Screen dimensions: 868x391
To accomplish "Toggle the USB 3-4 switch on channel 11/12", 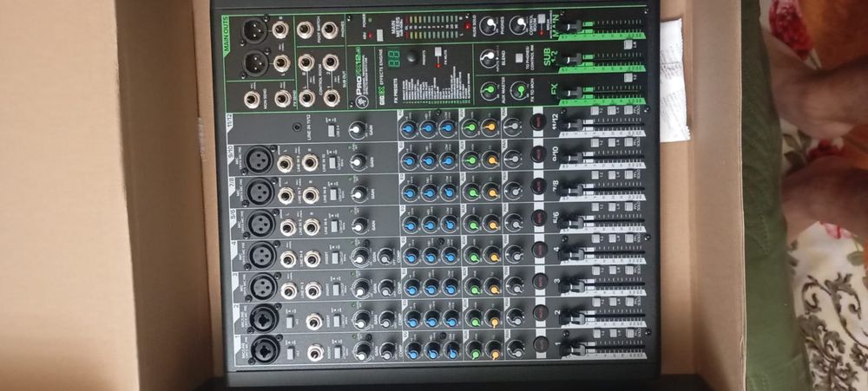I will (x=329, y=129).
